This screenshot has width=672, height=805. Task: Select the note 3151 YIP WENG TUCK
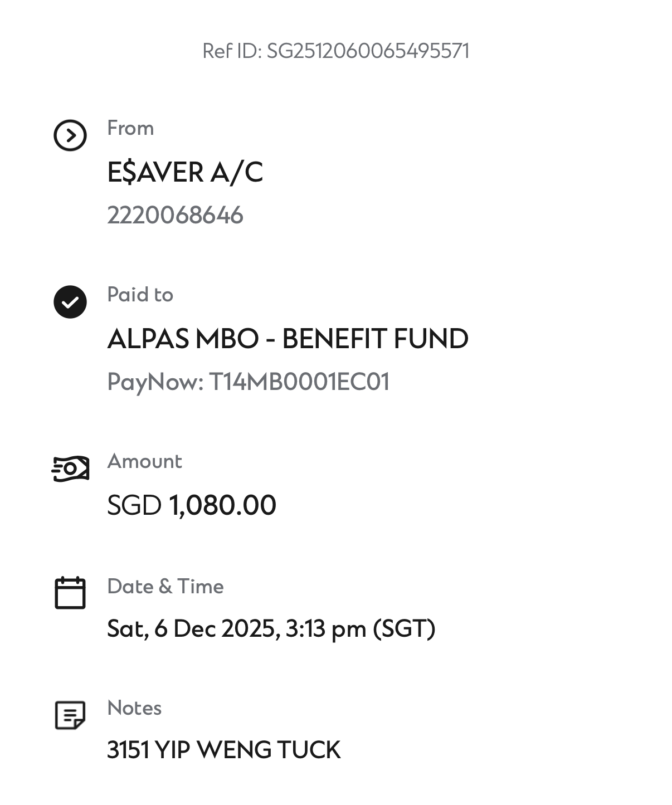[223, 750]
